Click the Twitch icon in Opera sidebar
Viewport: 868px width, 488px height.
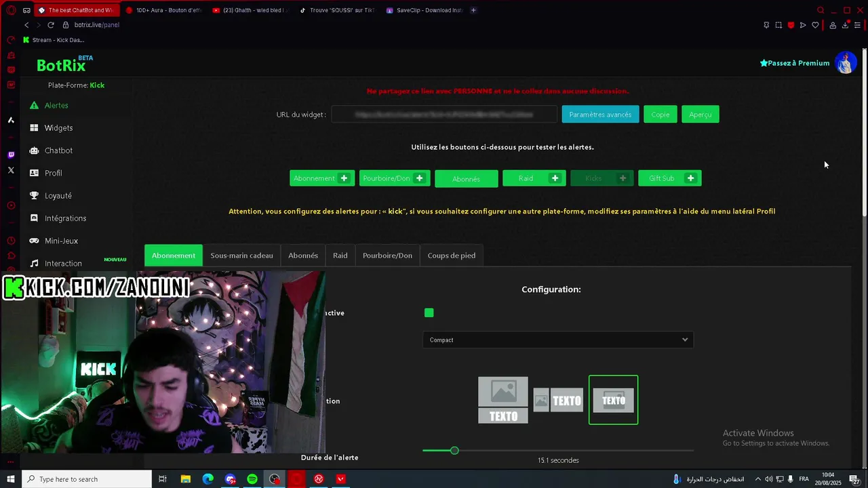click(x=11, y=155)
